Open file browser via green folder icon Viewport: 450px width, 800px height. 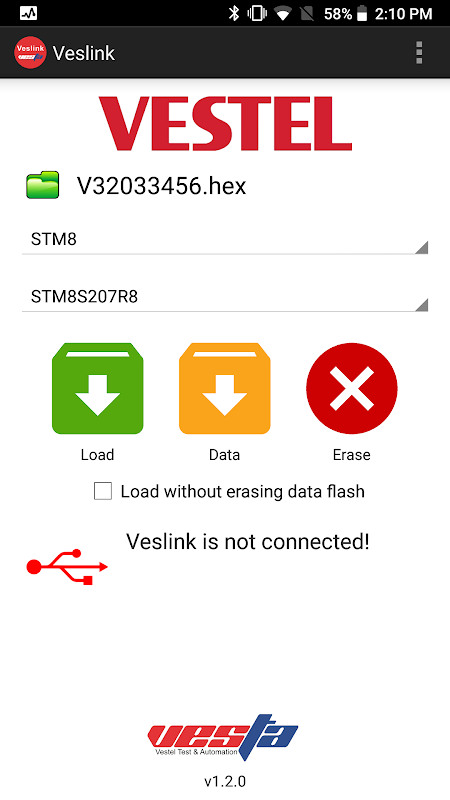pos(42,185)
